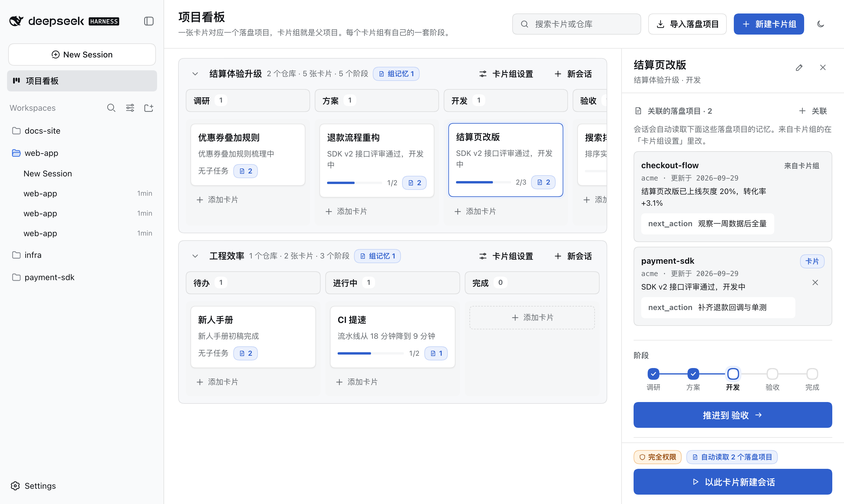The width and height of the screenshot is (844, 504).
Task: Click 以此卡片新建会话 button
Action: (733, 482)
